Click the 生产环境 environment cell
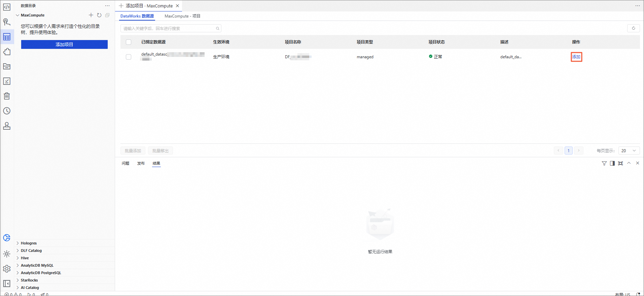The image size is (644, 296). 221,57
